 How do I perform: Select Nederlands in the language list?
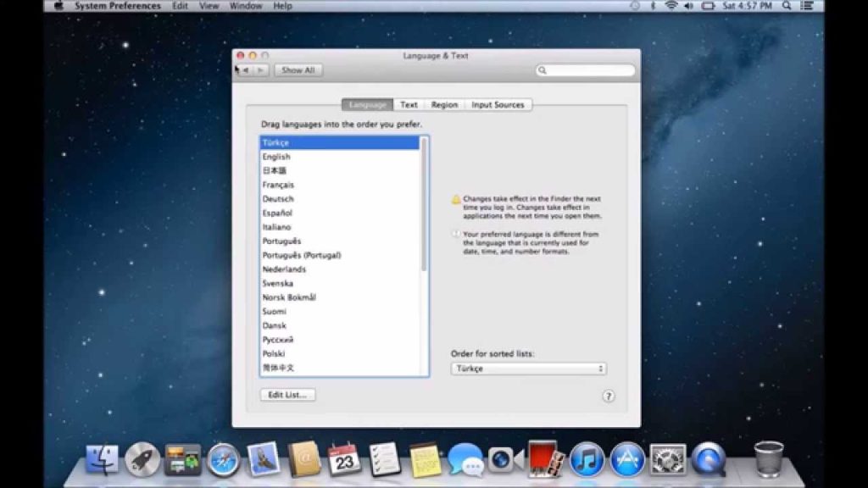click(x=339, y=269)
